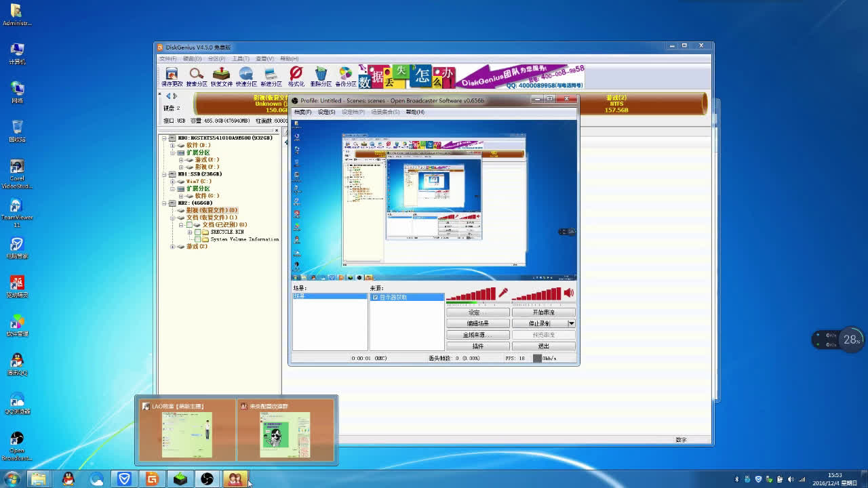
Task: Expand $RECYCLE.BIN folder node
Action: point(190,232)
